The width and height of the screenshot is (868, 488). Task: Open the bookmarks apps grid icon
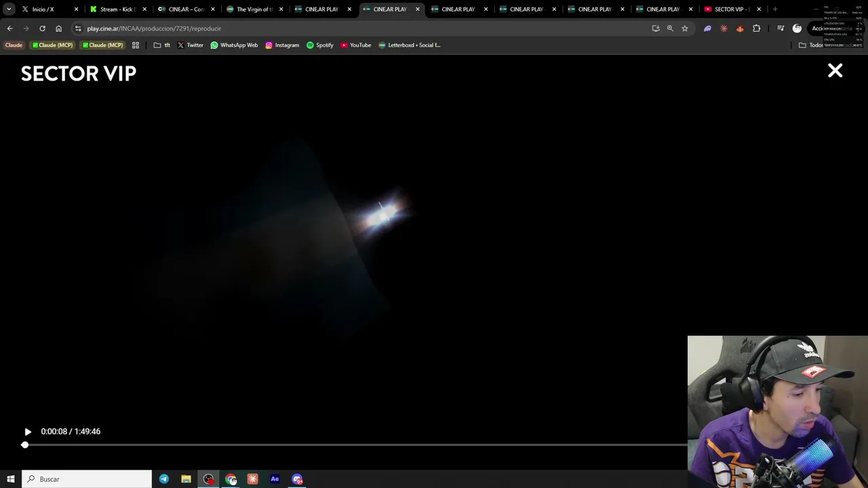click(136, 45)
